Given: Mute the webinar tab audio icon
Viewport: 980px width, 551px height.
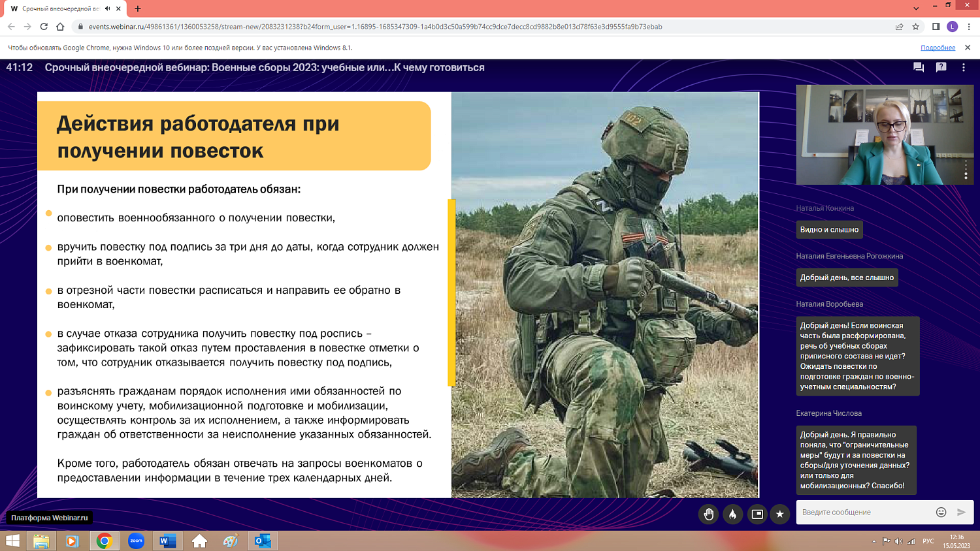Looking at the screenshot, I should point(107,8).
